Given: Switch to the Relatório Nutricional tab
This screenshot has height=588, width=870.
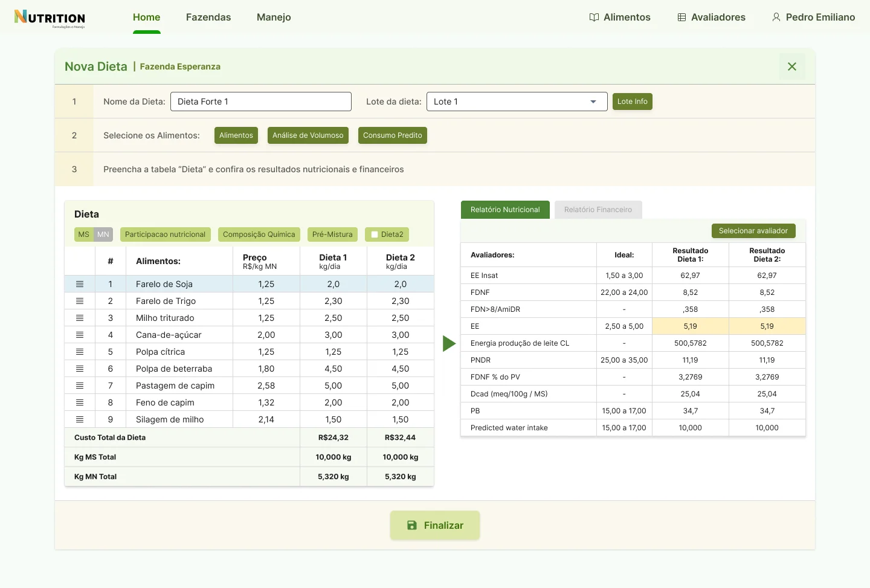Looking at the screenshot, I should pyautogui.click(x=505, y=210).
